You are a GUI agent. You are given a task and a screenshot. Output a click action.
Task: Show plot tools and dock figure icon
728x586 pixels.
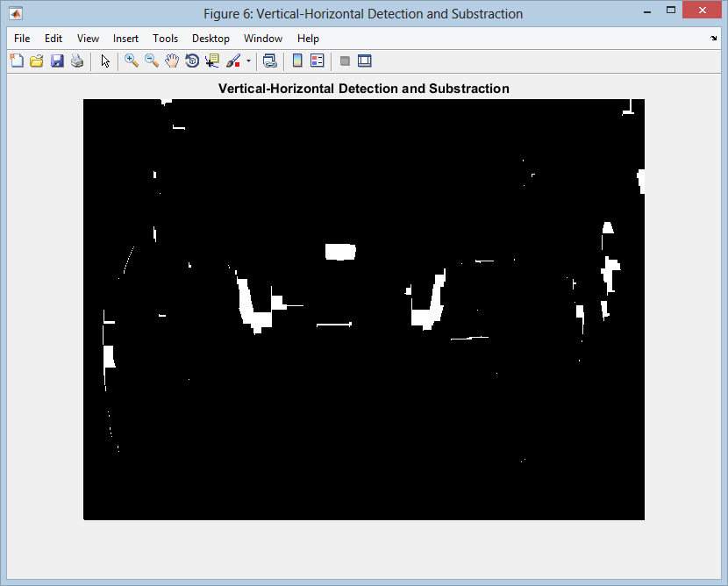(365, 61)
